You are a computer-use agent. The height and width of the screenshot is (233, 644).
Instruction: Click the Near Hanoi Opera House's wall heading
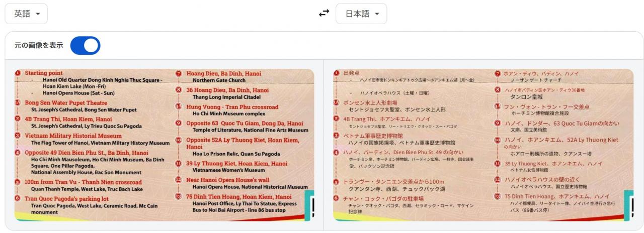[x=227, y=180]
